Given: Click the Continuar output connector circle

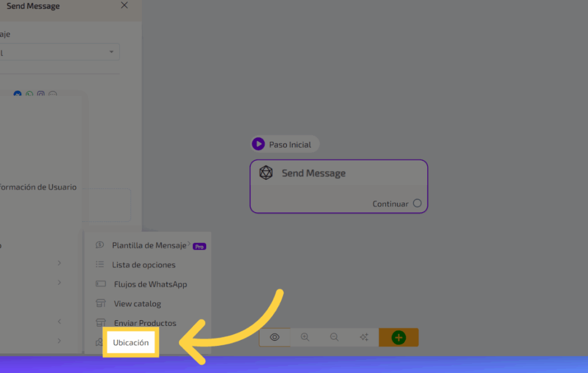Looking at the screenshot, I should point(417,203).
